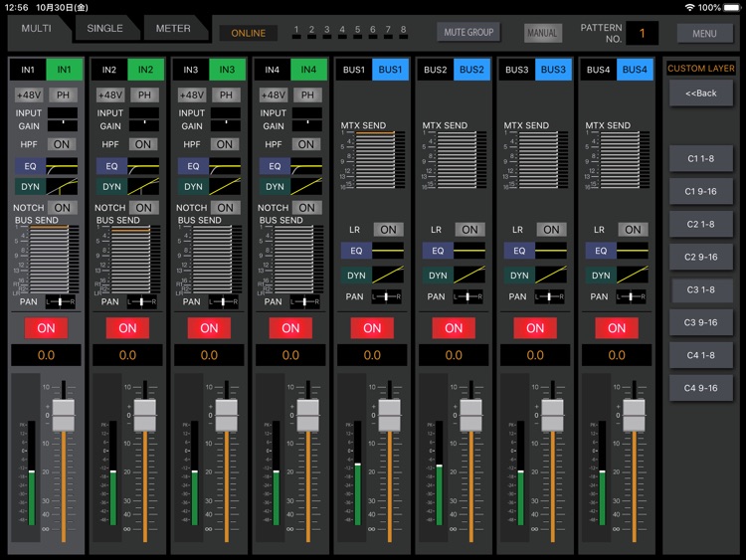
Task: Toggle the HPF ON button for IN1
Action: pos(62,144)
